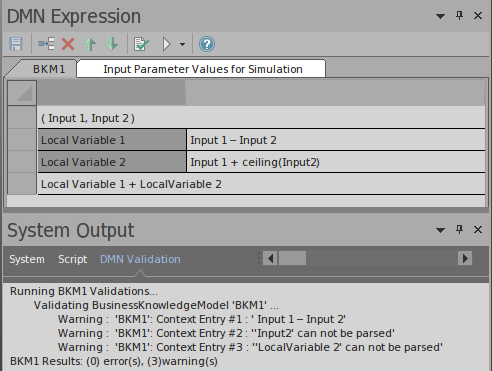492x371 pixels.
Task: Move entry up with green up arrow
Action: [90, 44]
